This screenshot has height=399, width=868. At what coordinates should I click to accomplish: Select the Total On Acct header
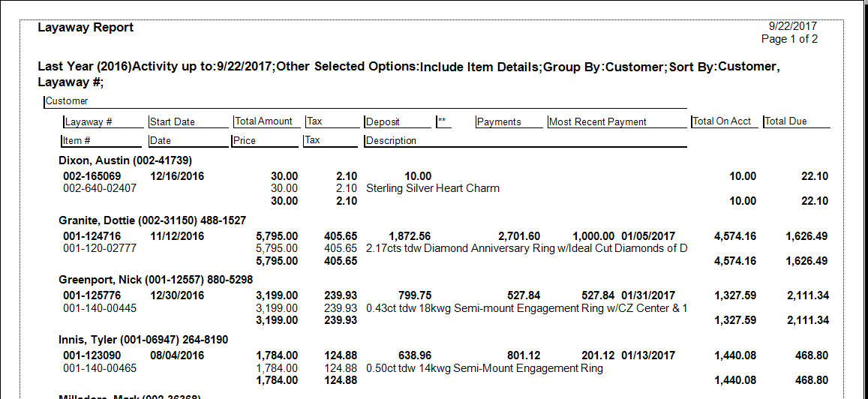[722, 121]
